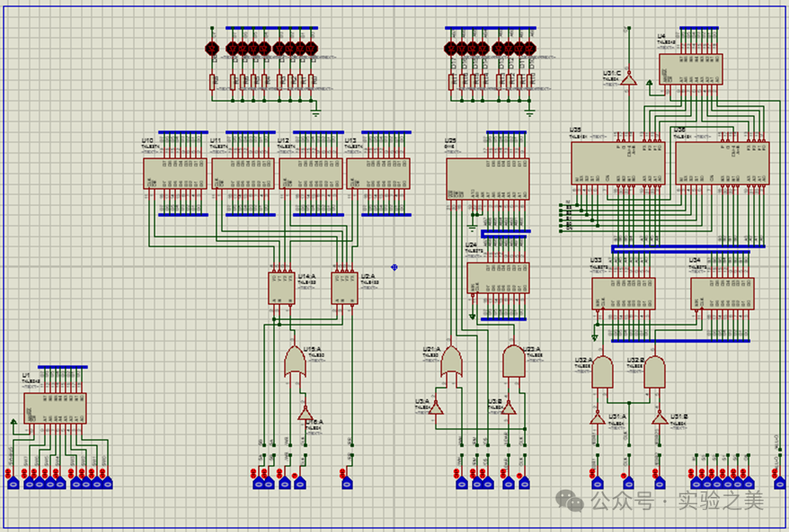Viewport: 789px width, 532px height.
Task: Select the U16:A inverter symbol
Action: point(305,413)
